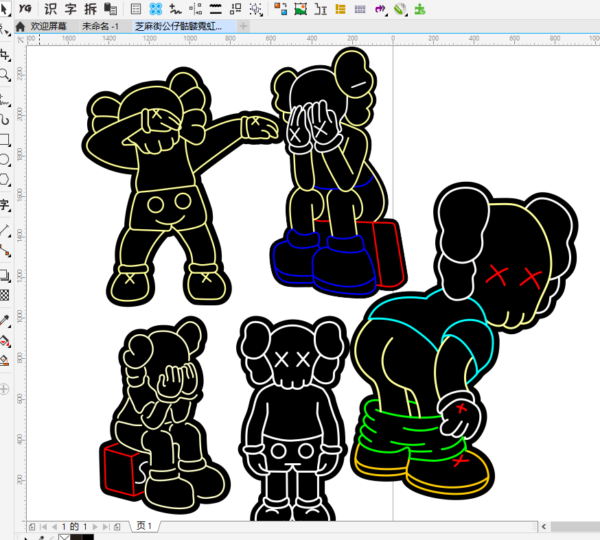This screenshot has width=600, height=540.
Task: Click the 字 character tool in top toolbar
Action: (70, 8)
